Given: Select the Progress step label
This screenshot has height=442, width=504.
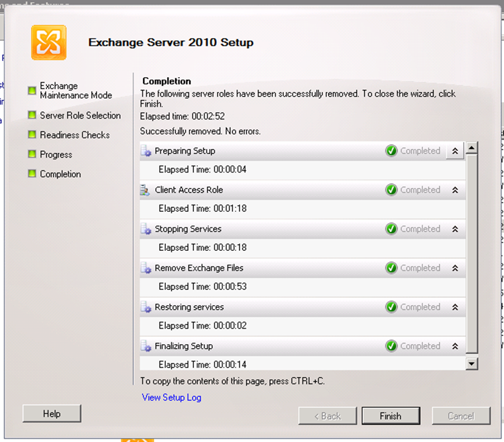Looking at the screenshot, I should point(56,155).
